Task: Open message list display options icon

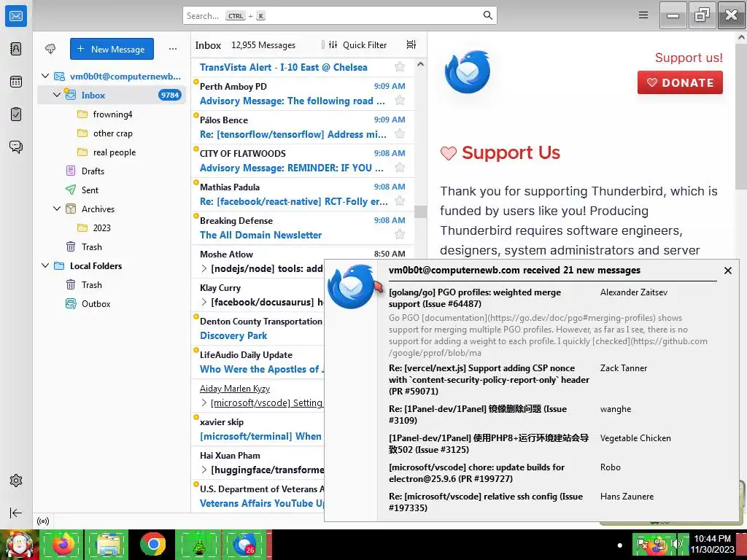Action: click(411, 44)
